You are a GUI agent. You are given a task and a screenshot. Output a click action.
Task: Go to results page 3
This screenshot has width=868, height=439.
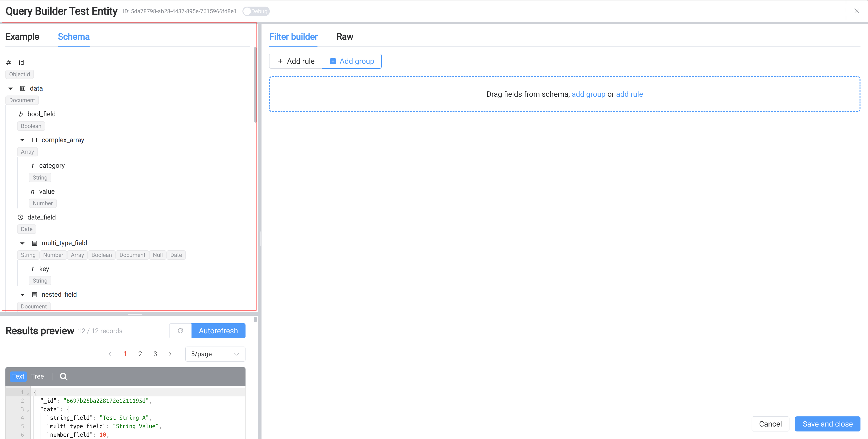155,354
